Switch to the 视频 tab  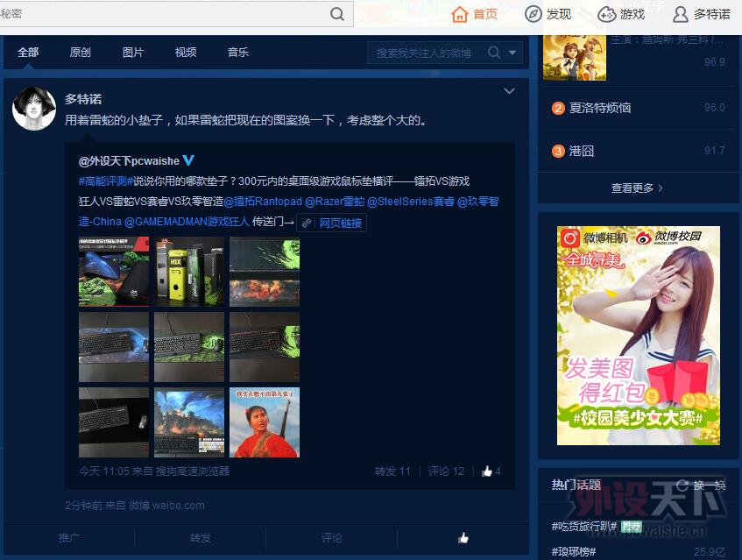tap(186, 52)
